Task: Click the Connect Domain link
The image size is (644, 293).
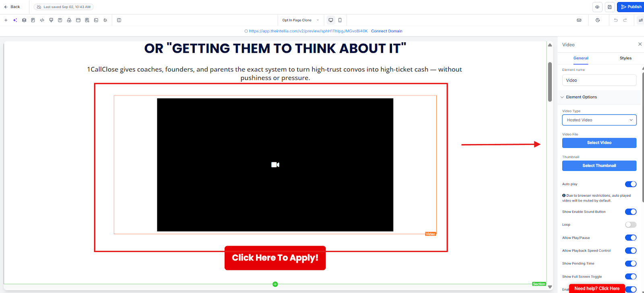Action: click(387, 31)
